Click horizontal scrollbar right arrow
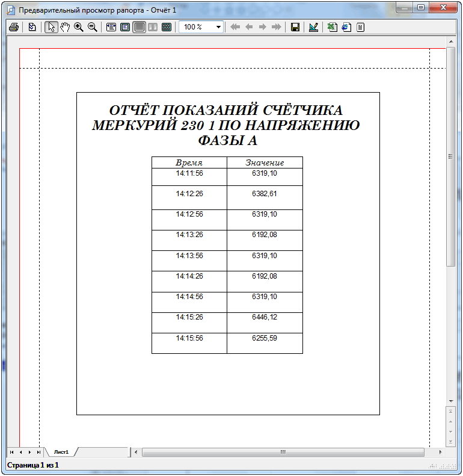Viewport: 463px width, 476px height. tap(440, 452)
